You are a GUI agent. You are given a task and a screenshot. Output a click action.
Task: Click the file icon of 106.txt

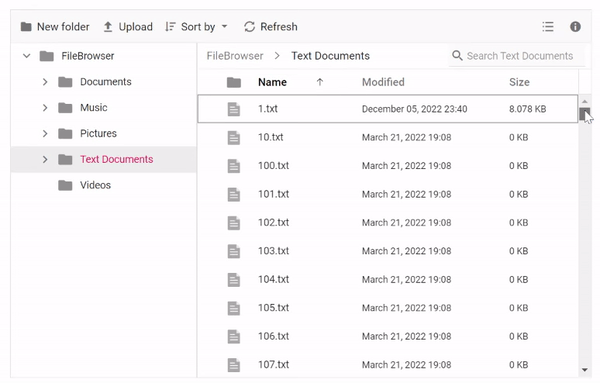[x=234, y=337]
